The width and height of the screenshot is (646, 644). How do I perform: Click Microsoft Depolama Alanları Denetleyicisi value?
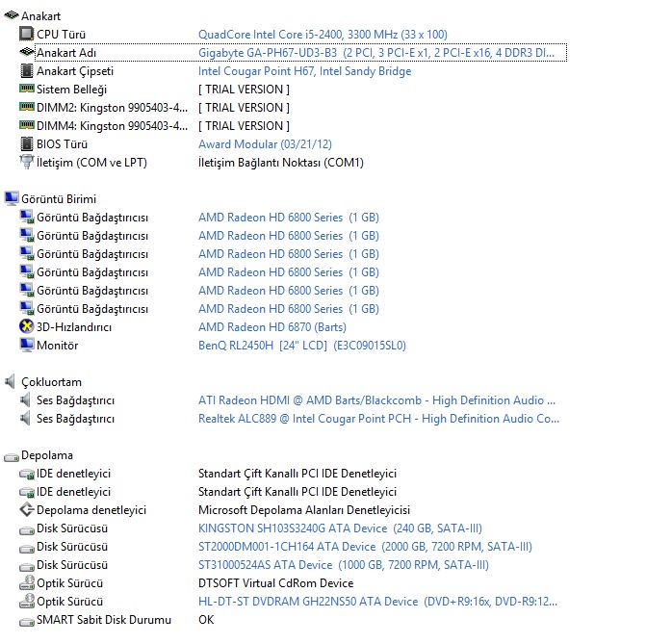304,510
